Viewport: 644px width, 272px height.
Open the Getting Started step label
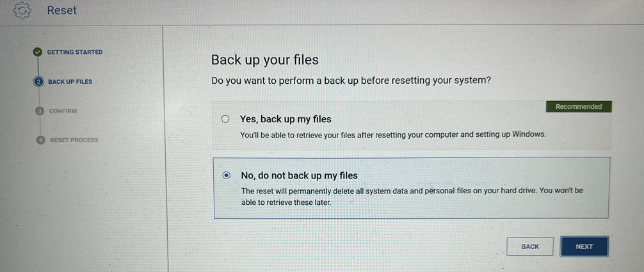74,52
